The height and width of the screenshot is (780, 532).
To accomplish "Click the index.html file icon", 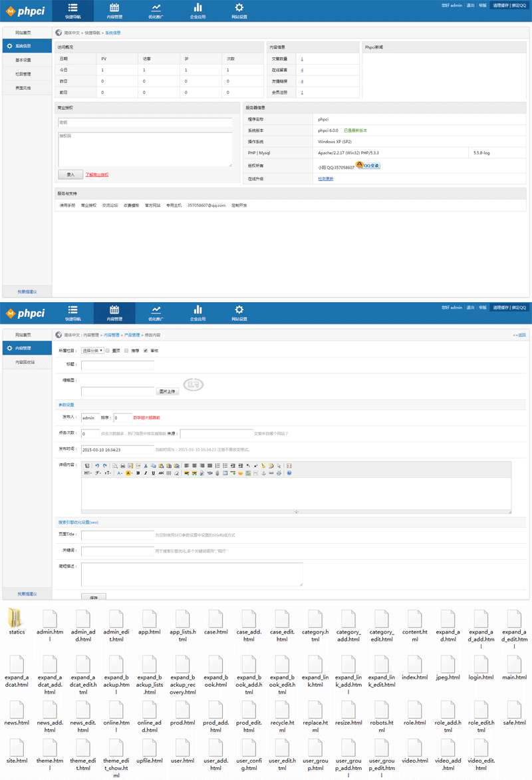I will click(414, 664).
